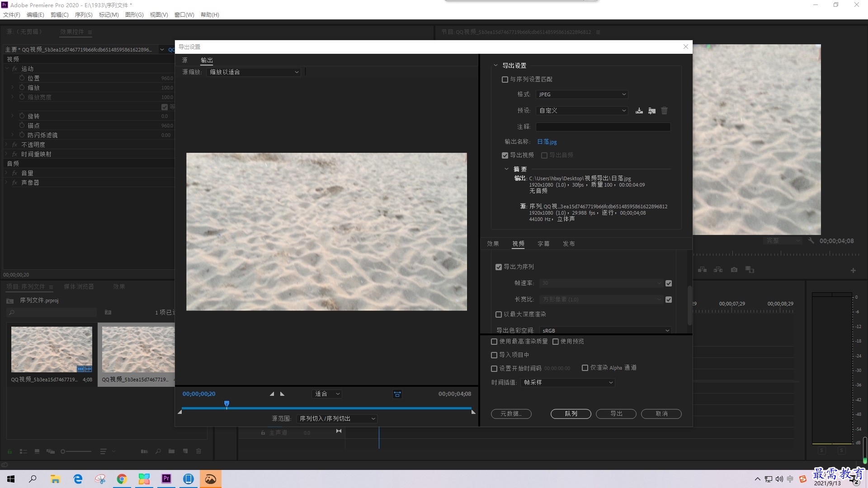Screen dimensions: 868x488
Task: Switch to the Source tab
Action: (184, 60)
